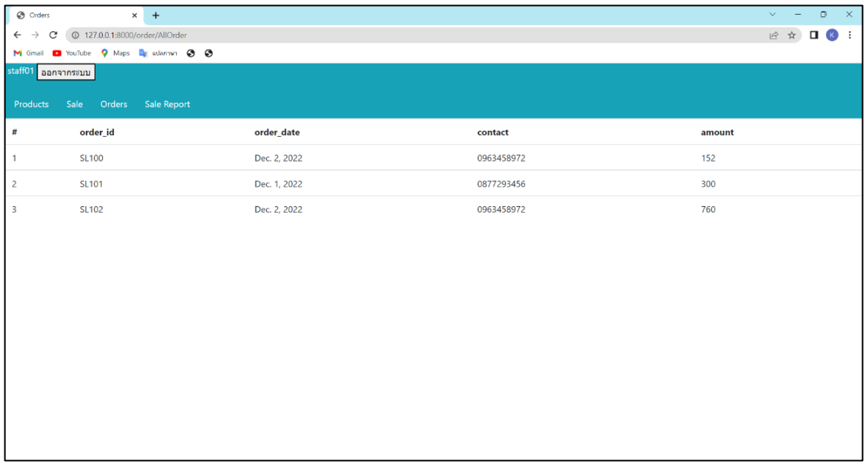
Task: Select order id SL102
Action: pos(92,209)
